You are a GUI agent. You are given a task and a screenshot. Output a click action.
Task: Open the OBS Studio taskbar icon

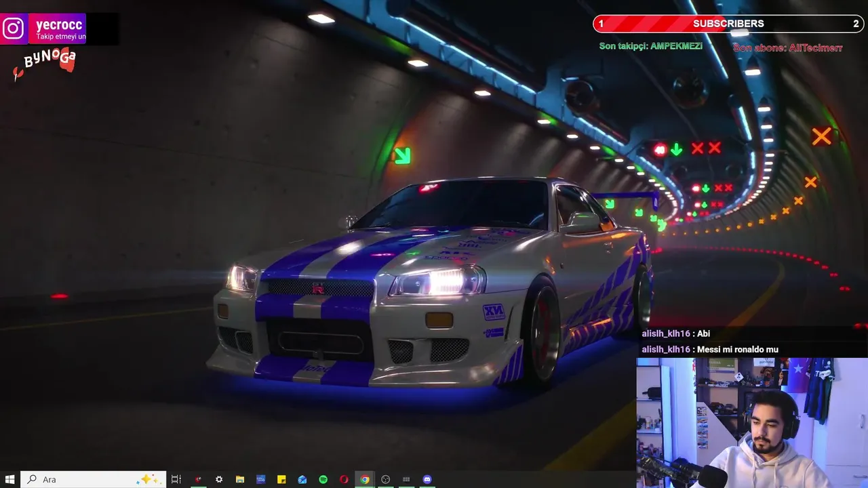tap(386, 479)
